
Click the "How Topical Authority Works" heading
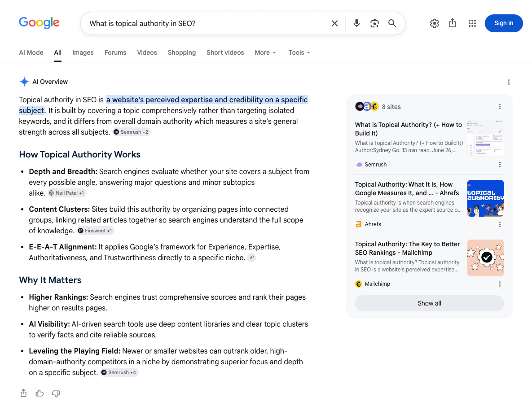coord(80,154)
